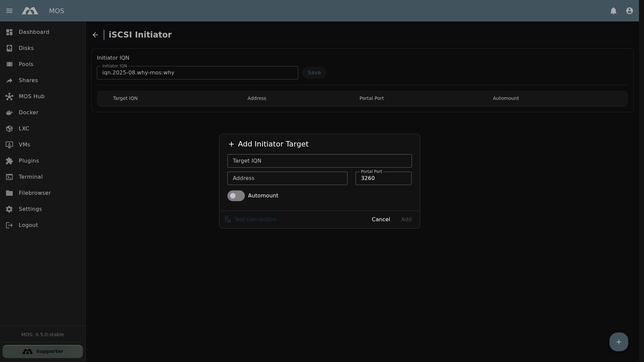Image resolution: width=644 pixels, height=362 pixels.
Task: Click the Dashboard sidebar icon
Action: (9, 32)
